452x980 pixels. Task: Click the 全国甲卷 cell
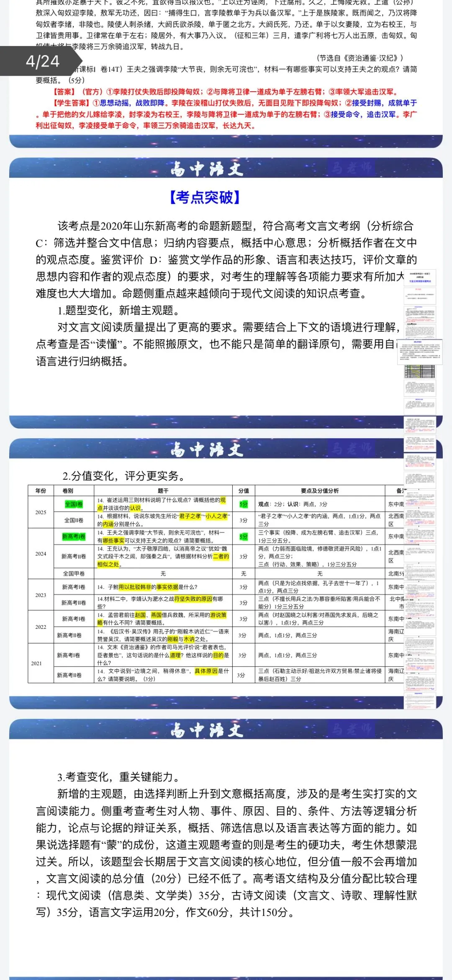click(x=74, y=574)
